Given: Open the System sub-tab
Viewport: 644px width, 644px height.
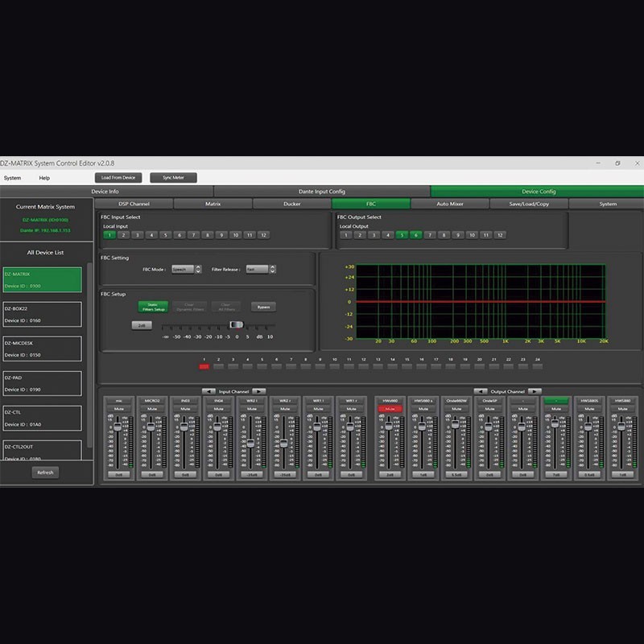Looking at the screenshot, I should (x=607, y=204).
